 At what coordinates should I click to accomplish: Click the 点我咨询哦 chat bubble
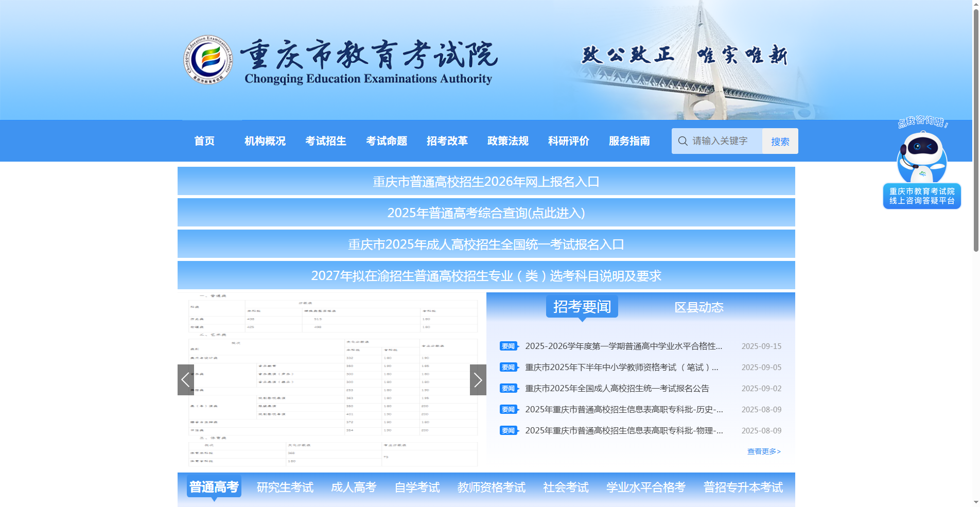click(x=922, y=124)
